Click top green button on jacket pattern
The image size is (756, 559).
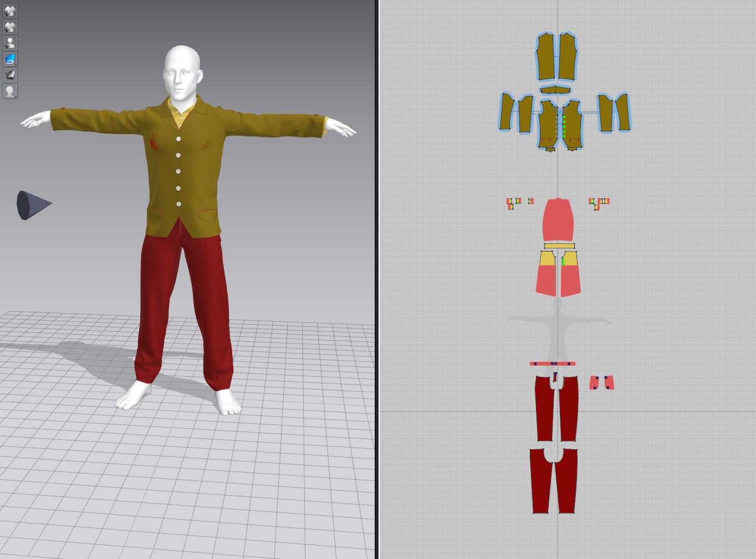(x=564, y=117)
